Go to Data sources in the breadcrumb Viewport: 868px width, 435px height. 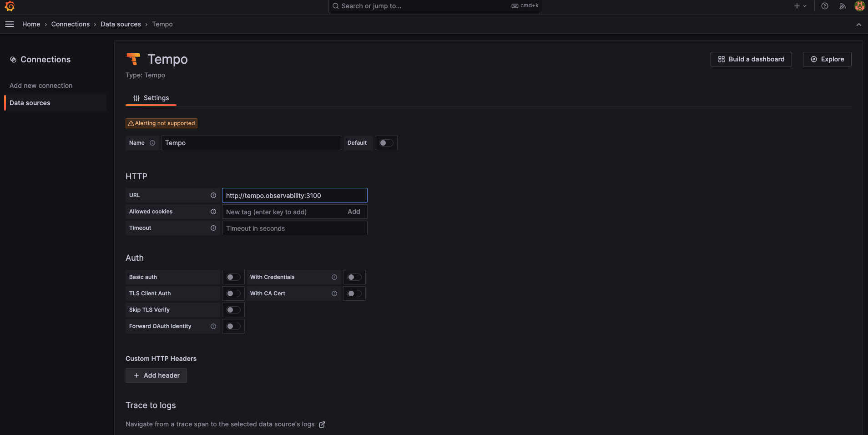[x=121, y=24]
